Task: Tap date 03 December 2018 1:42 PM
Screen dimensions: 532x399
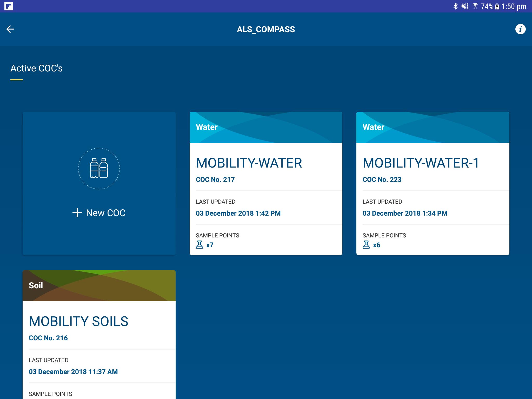Action: click(x=238, y=213)
